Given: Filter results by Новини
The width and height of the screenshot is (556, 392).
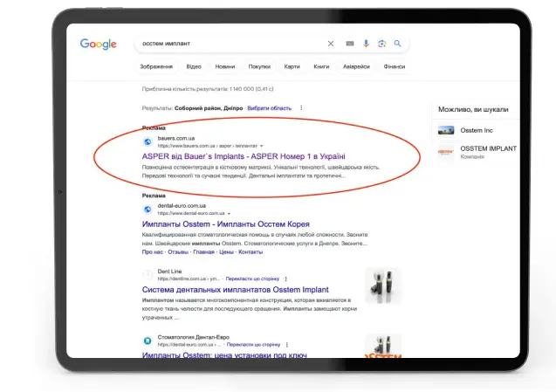Looking at the screenshot, I should click(x=225, y=66).
